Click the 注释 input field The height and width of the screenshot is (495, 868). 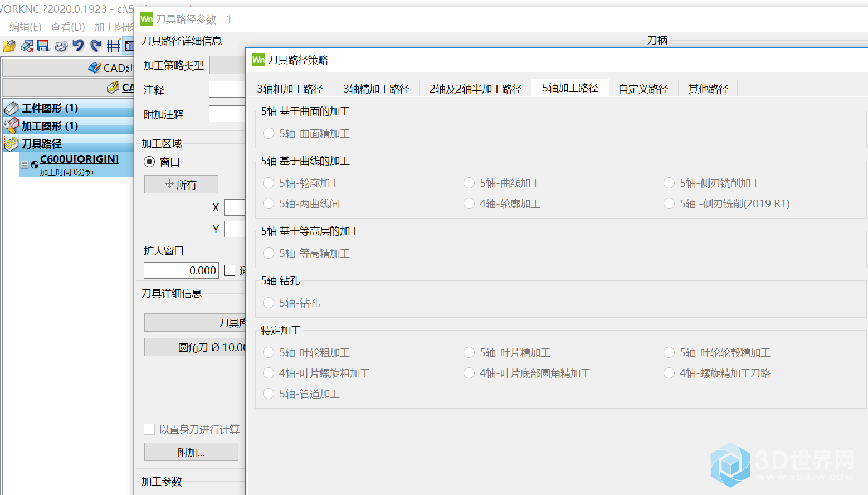coord(227,89)
